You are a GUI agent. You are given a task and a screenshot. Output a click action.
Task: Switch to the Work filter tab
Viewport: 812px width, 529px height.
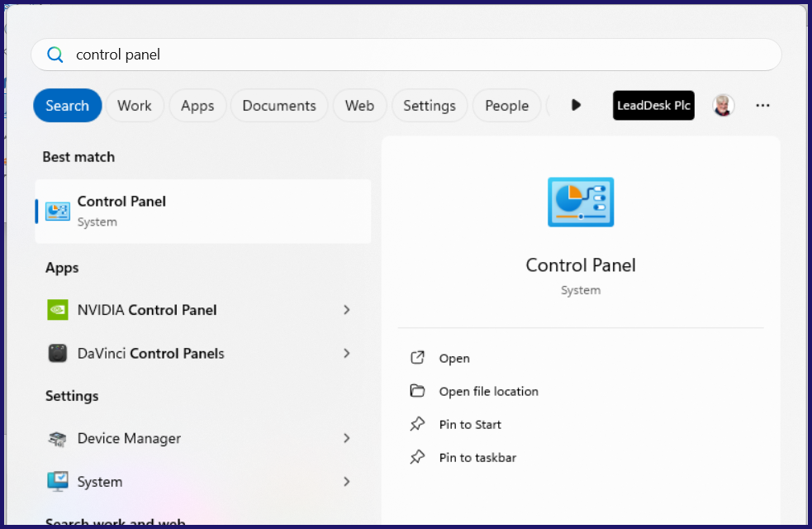[135, 105]
